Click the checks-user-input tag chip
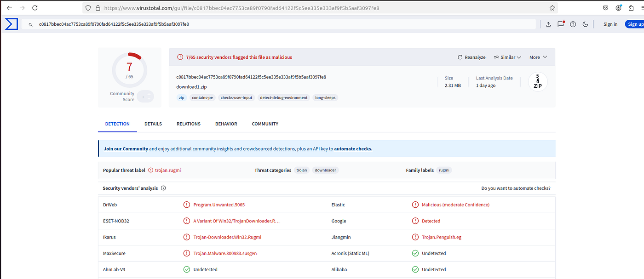Screen dimensions: 644x279 [236, 97]
